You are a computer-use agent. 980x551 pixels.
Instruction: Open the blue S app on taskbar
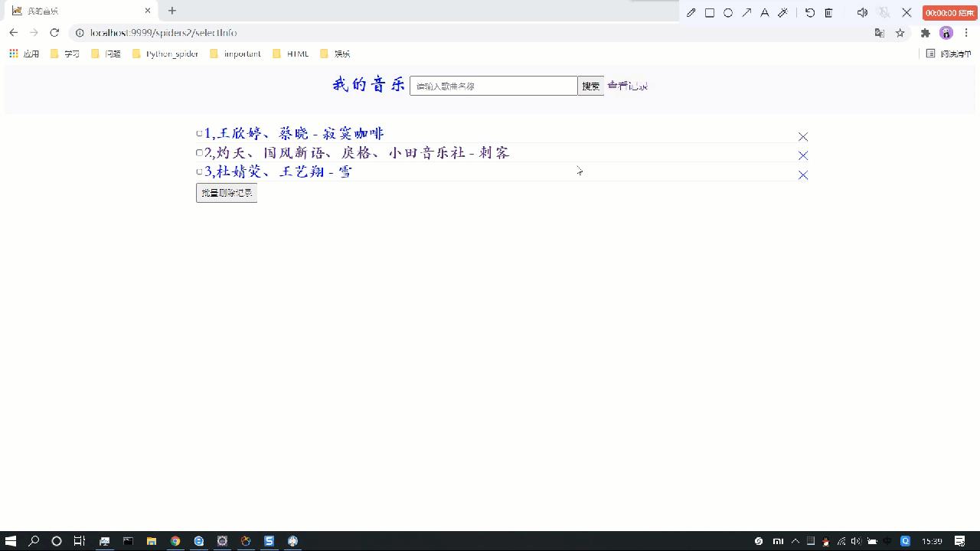tap(269, 541)
